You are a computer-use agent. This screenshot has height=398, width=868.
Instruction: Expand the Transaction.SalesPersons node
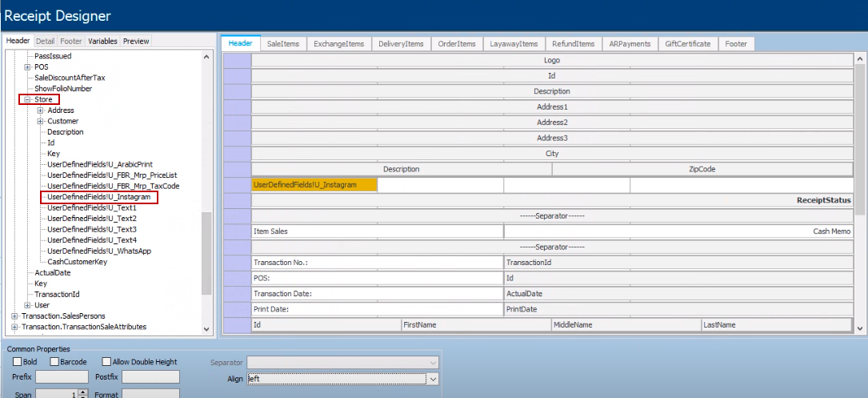coord(14,316)
